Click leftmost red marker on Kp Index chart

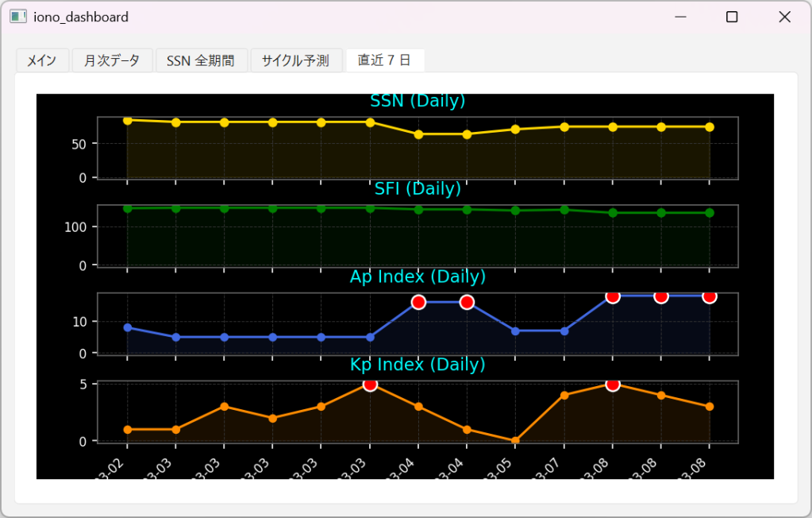(x=370, y=385)
